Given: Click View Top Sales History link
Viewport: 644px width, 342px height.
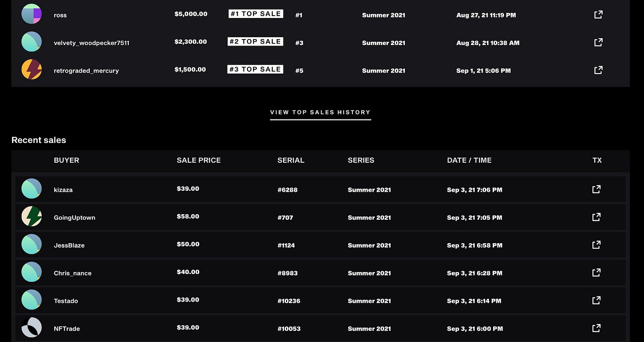Looking at the screenshot, I should point(320,113).
